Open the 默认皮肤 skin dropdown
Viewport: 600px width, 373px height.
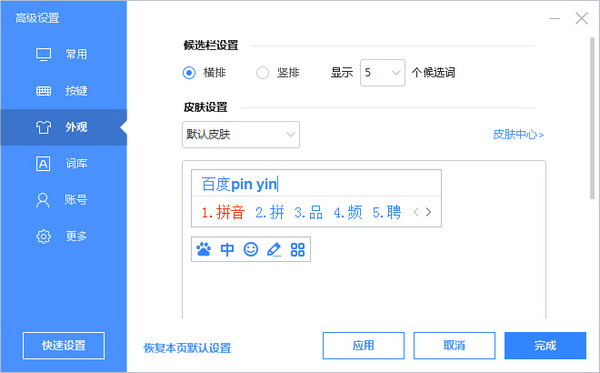click(241, 135)
